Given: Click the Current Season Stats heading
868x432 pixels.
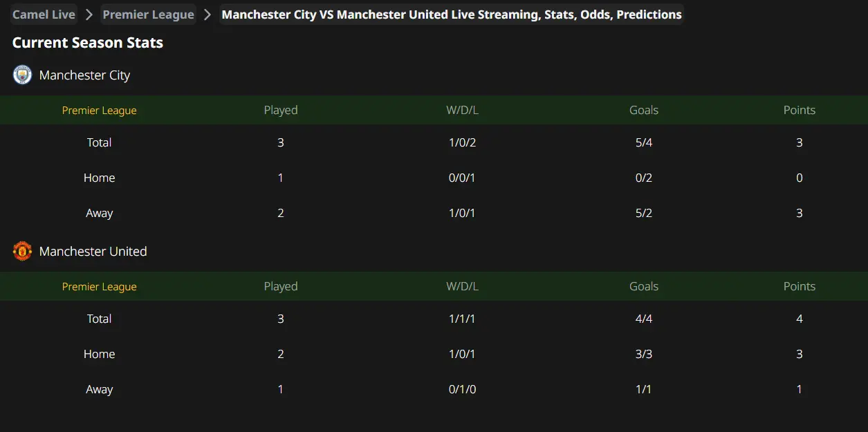Looking at the screenshot, I should (x=88, y=43).
